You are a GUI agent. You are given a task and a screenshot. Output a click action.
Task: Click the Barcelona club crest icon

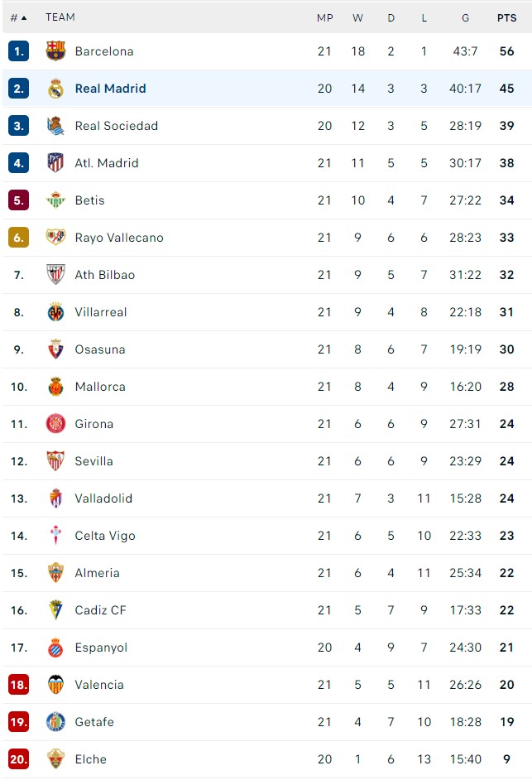click(55, 51)
